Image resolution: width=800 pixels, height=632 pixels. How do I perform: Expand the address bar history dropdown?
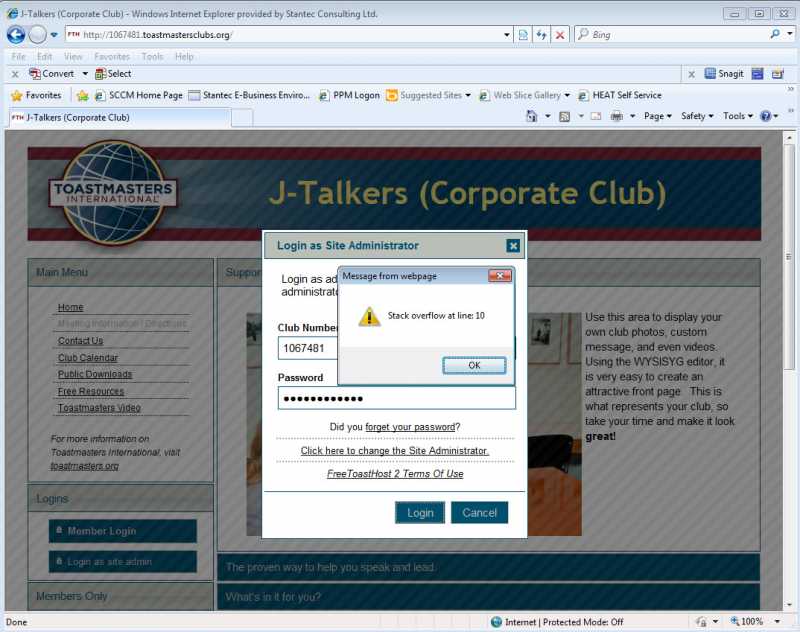tap(507, 35)
